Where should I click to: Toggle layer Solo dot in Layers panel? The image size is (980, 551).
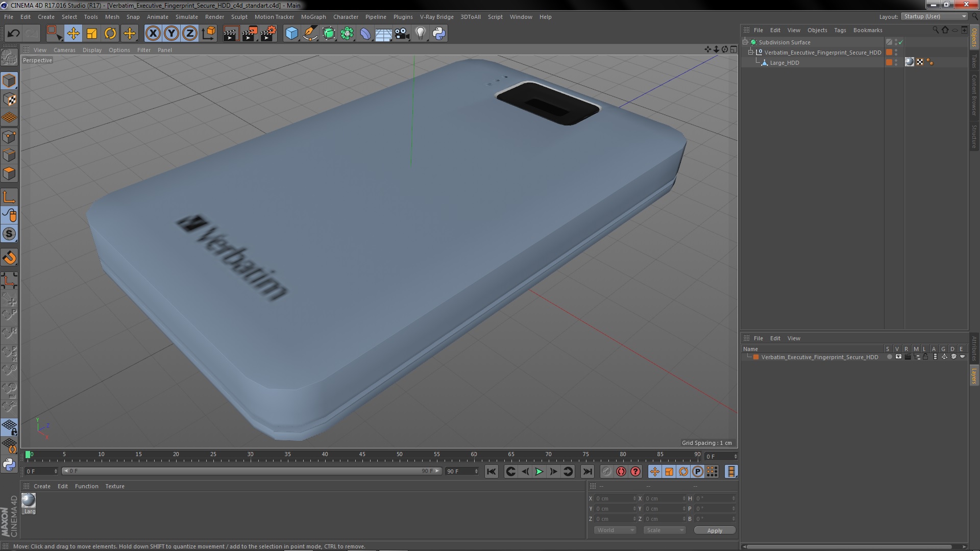click(x=889, y=357)
